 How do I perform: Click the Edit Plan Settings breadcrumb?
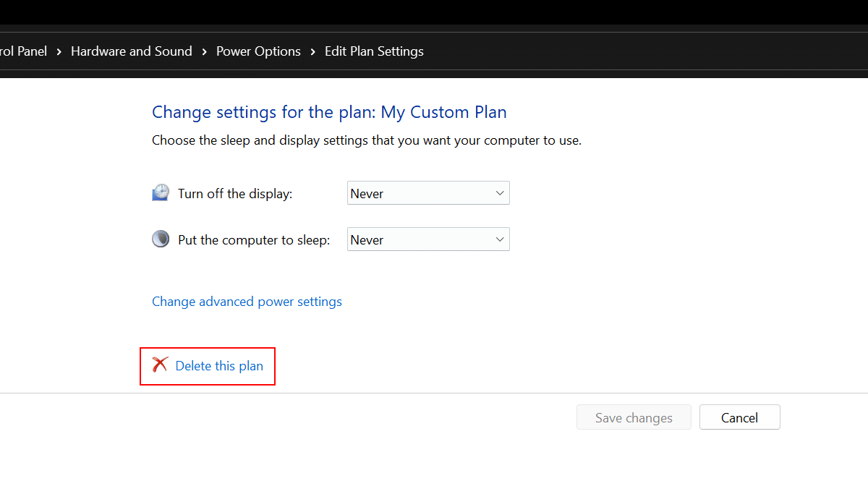coord(374,51)
